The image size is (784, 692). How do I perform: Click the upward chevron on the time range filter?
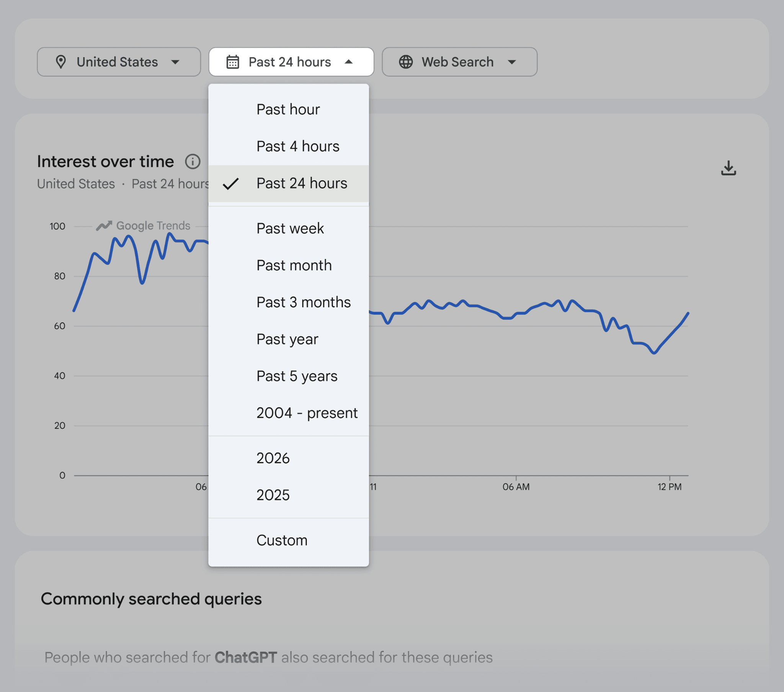(350, 62)
